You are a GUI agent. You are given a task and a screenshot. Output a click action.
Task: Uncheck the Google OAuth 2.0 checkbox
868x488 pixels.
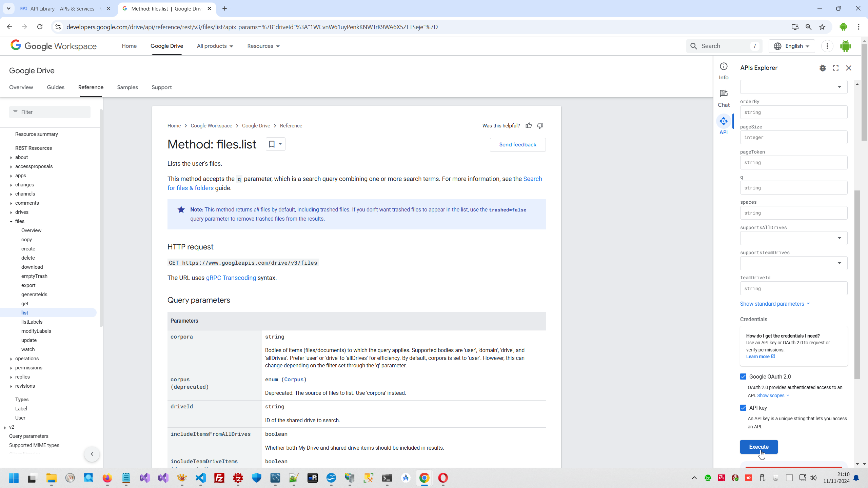click(x=743, y=377)
